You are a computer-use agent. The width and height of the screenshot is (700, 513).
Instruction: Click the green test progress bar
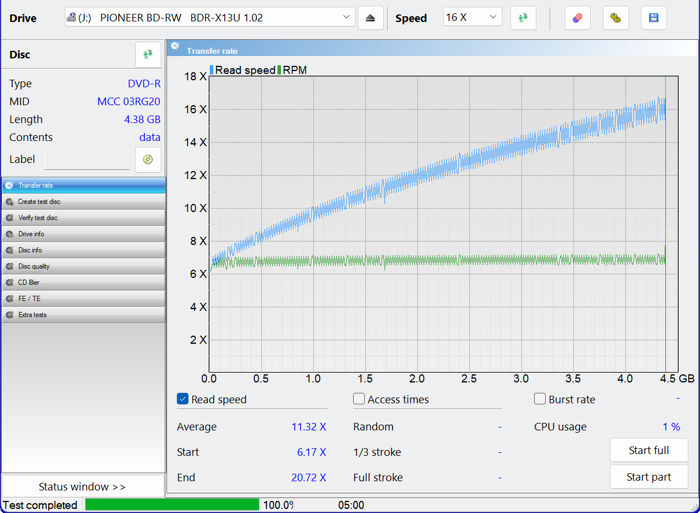tap(171, 505)
